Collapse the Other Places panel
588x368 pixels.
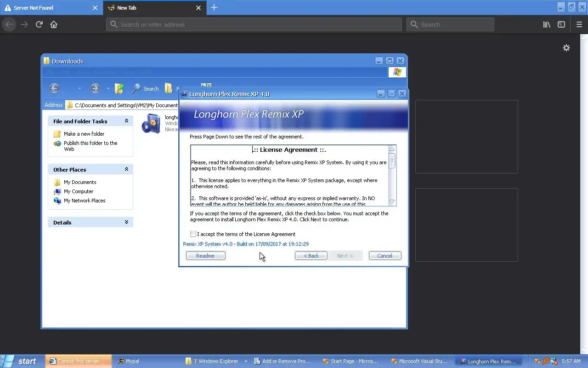(126, 169)
